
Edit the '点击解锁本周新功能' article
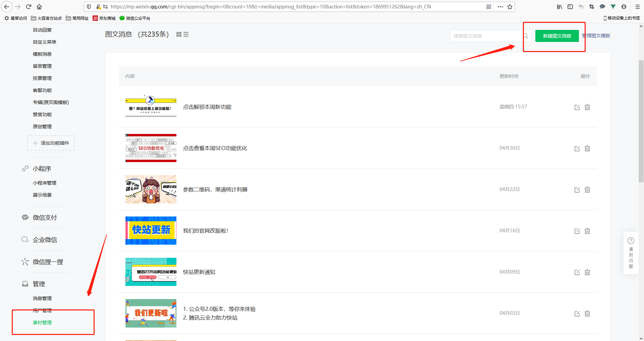[x=577, y=107]
